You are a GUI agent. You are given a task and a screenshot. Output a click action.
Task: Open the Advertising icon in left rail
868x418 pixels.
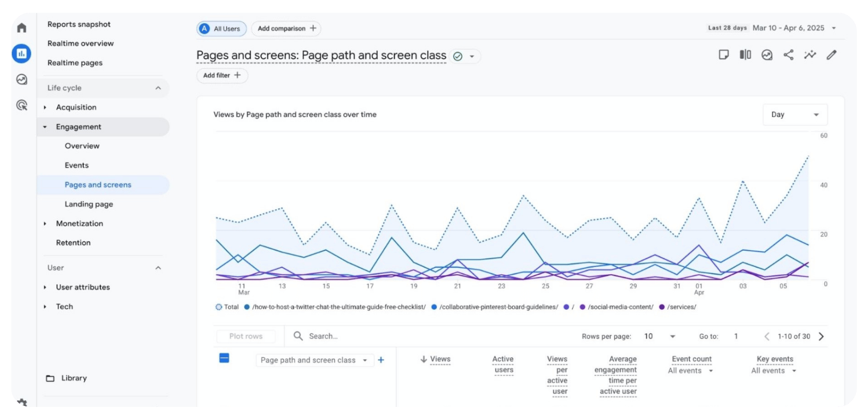(22, 105)
